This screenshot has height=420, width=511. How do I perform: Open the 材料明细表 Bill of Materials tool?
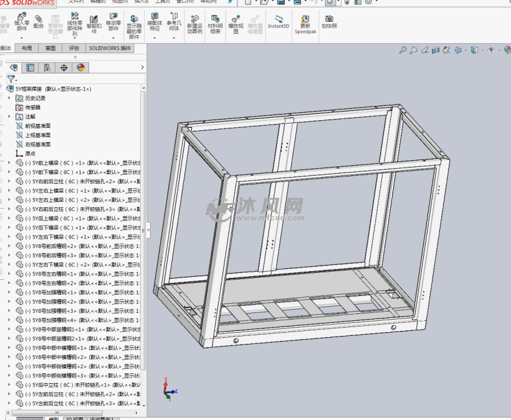pos(215,24)
